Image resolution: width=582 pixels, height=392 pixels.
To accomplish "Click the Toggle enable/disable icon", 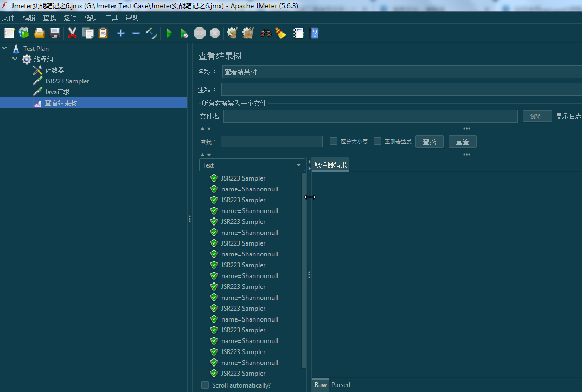I will pyautogui.click(x=151, y=34).
